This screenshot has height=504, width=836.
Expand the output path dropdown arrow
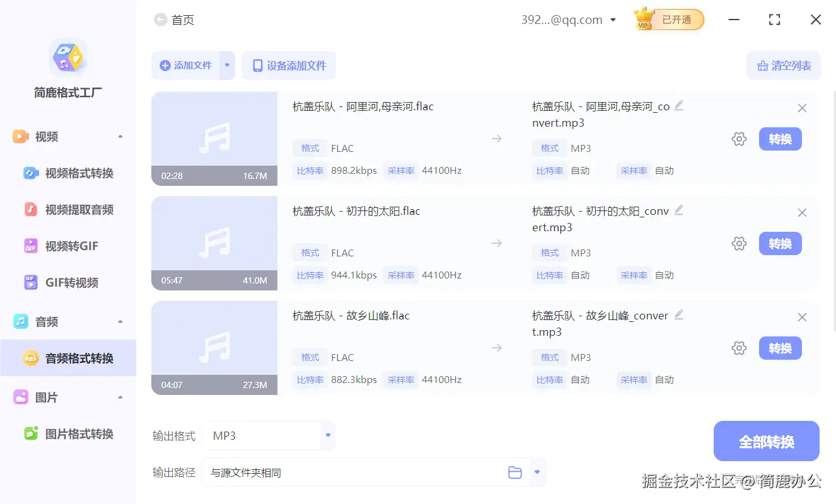[537, 472]
